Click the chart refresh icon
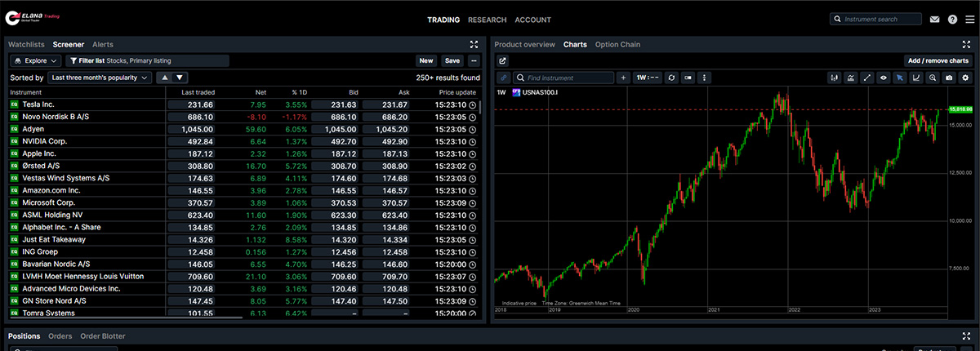The image size is (980, 351). (x=671, y=78)
